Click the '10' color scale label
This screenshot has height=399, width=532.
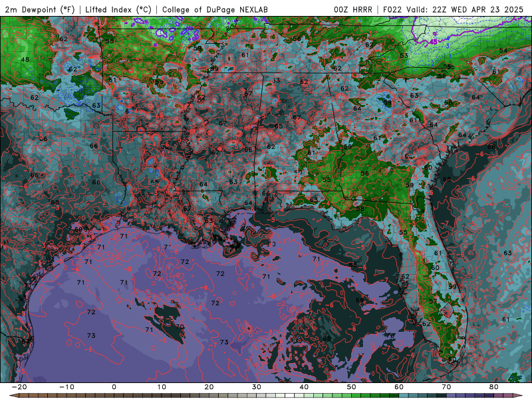coord(162,387)
